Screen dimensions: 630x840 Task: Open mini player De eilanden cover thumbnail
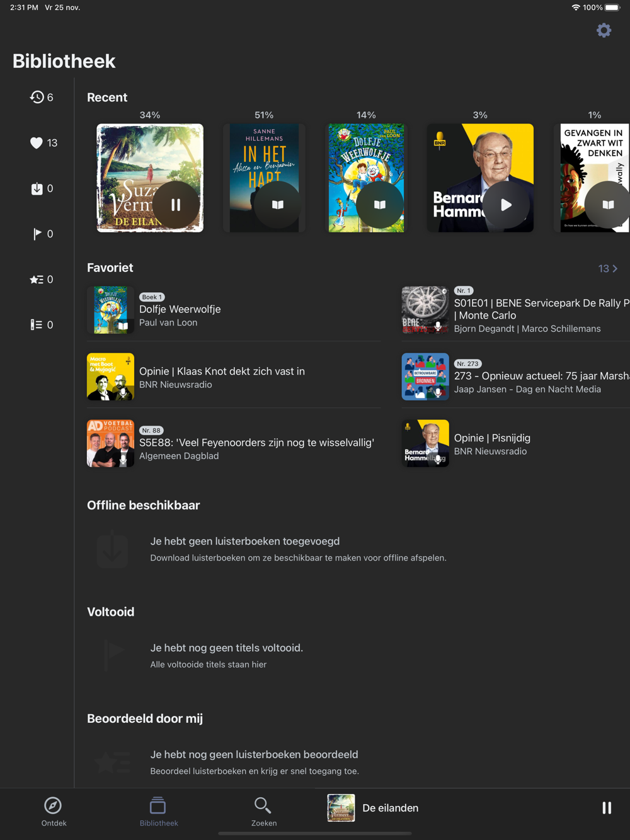pyautogui.click(x=341, y=808)
